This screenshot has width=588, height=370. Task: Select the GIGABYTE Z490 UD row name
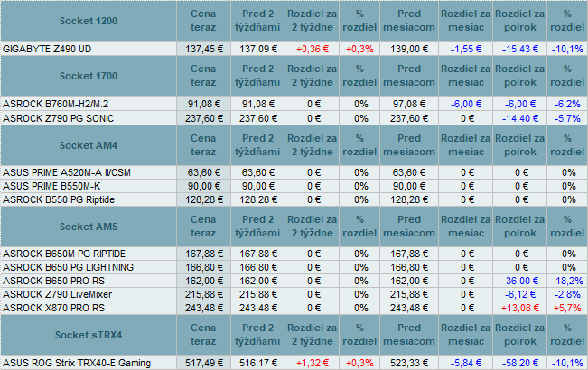[47, 49]
